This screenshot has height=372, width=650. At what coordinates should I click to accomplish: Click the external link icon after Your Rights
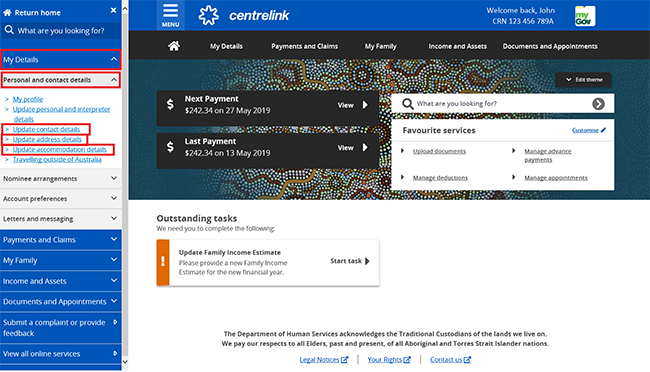pos(407,360)
